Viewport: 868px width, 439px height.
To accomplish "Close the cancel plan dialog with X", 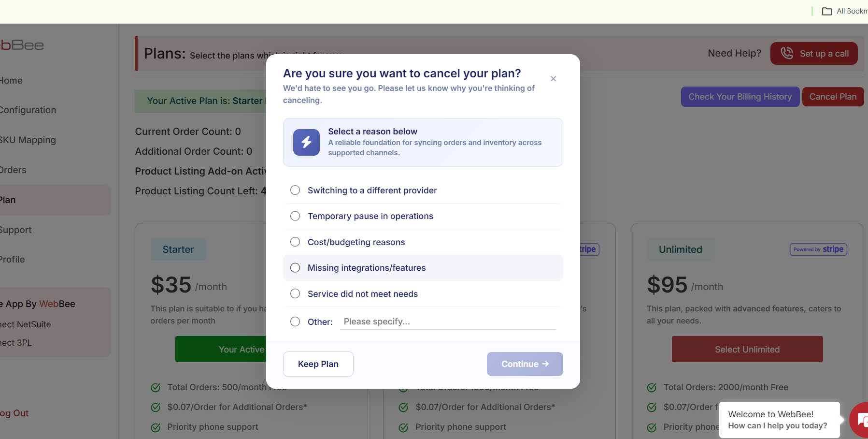I will point(553,79).
